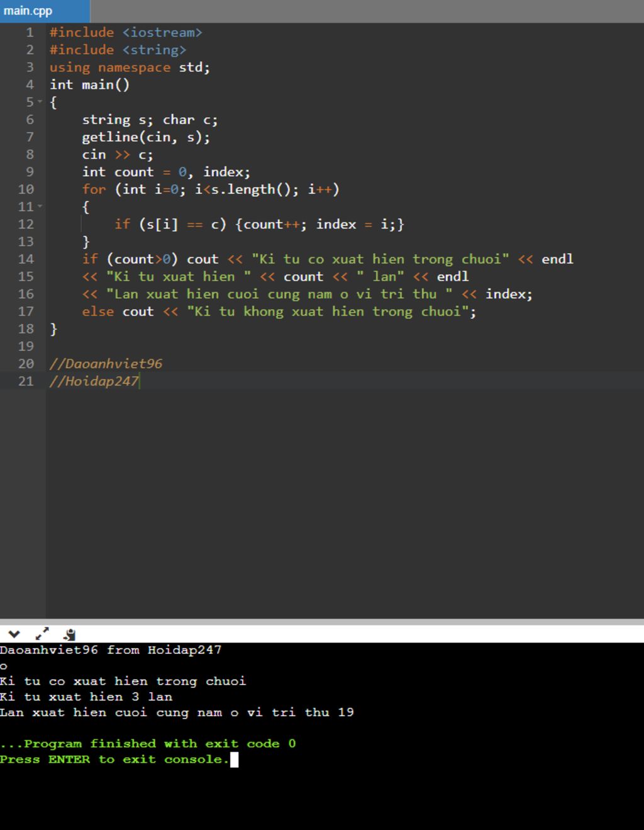
Task: Switch to the main.cpp tab
Action: (44, 11)
